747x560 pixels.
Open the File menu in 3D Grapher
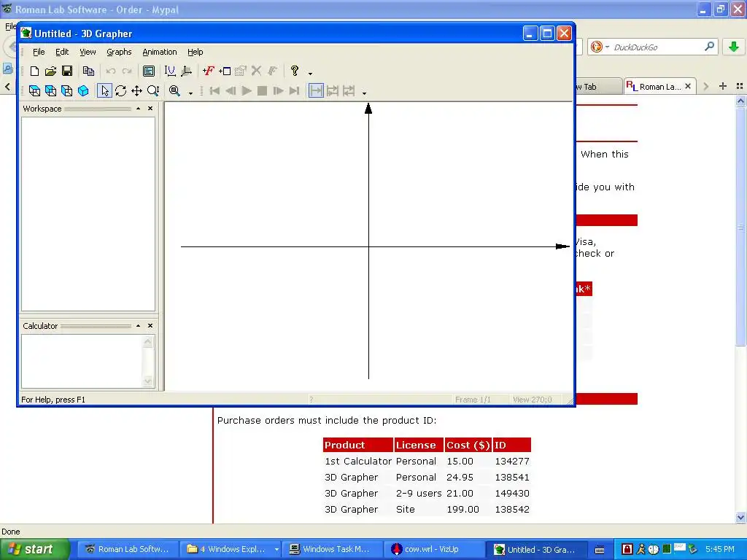point(39,52)
